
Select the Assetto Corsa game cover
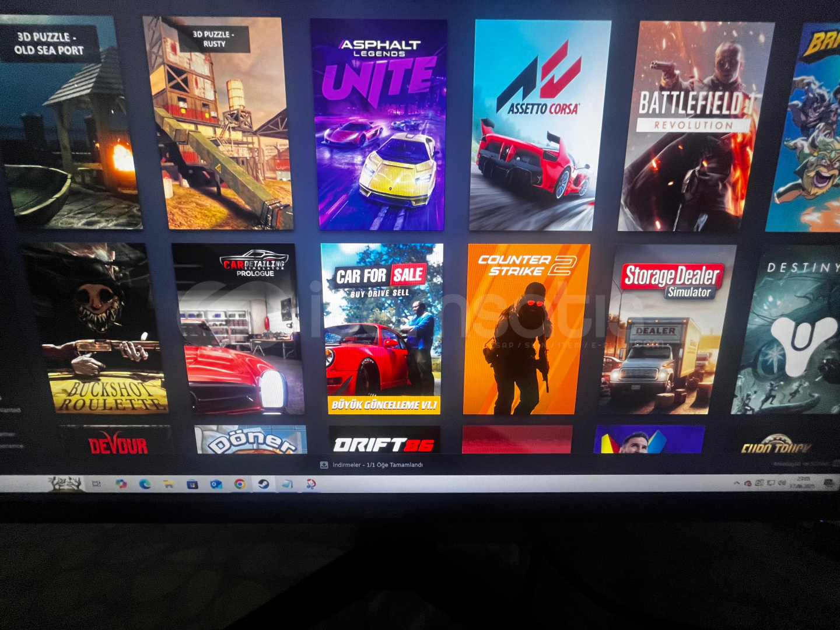540,125
